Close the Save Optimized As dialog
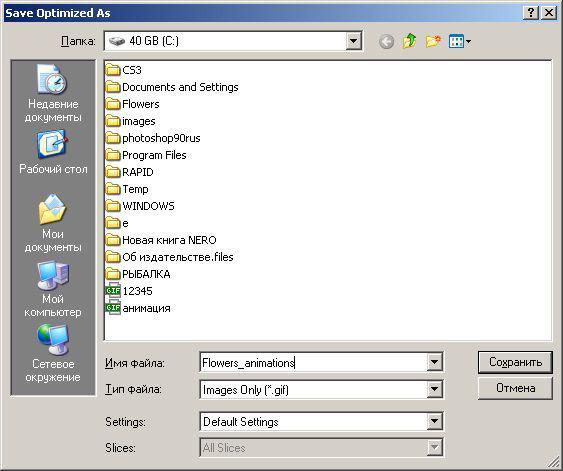Image resolution: width=563 pixels, height=471 pixels. click(549, 13)
